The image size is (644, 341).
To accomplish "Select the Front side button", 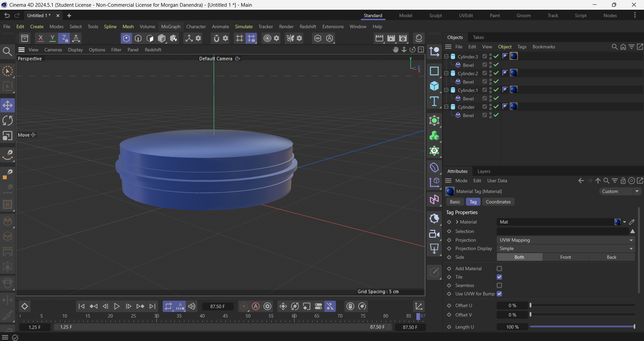I will click(x=565, y=257).
